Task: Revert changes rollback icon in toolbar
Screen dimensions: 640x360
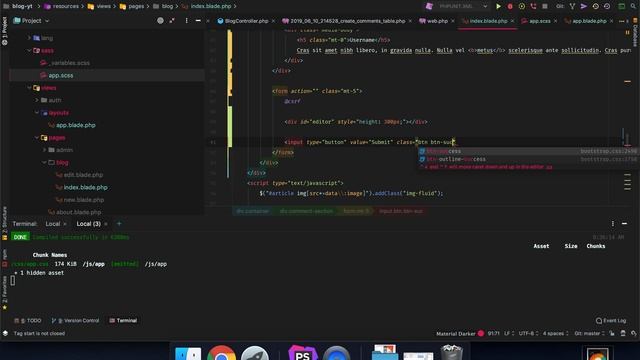Action: click(x=607, y=7)
